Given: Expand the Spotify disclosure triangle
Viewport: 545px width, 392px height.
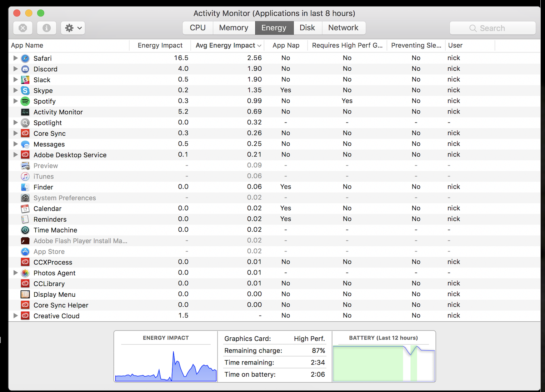Looking at the screenshot, I should click(x=15, y=101).
